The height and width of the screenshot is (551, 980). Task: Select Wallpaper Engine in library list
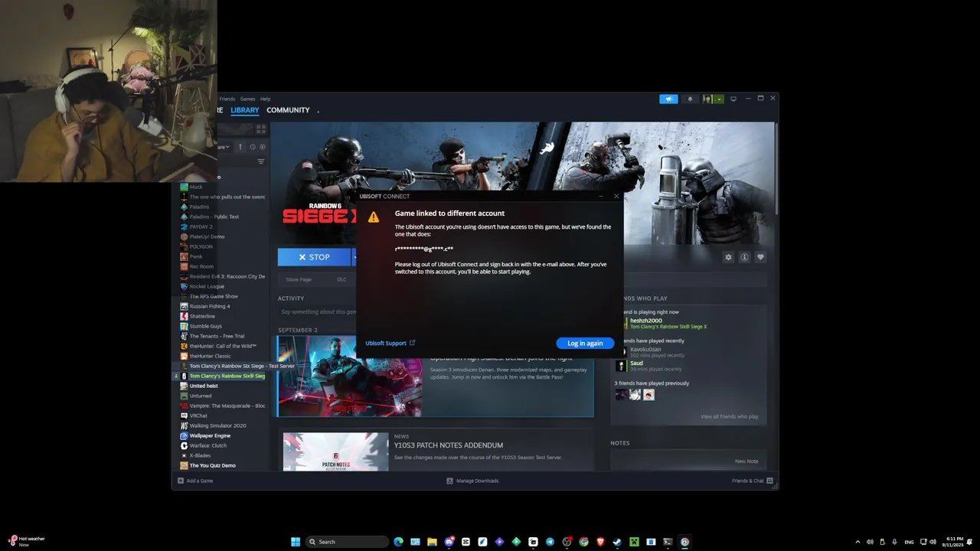[x=210, y=435]
